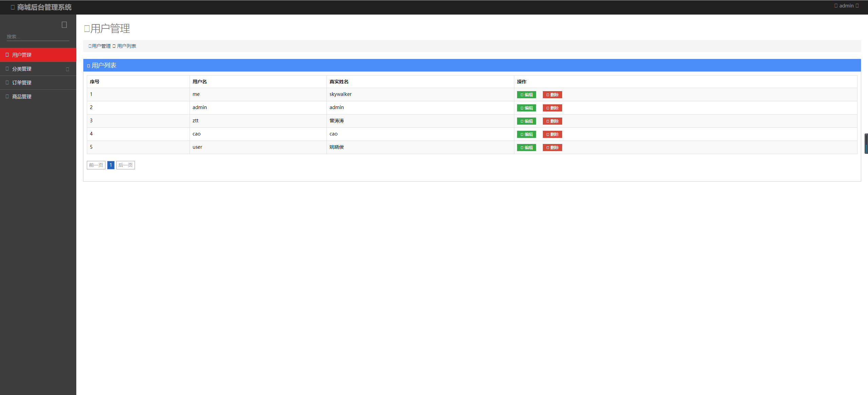The image size is (868, 395).
Task: Focus the sidebar 搜索 search field
Action: (37, 37)
